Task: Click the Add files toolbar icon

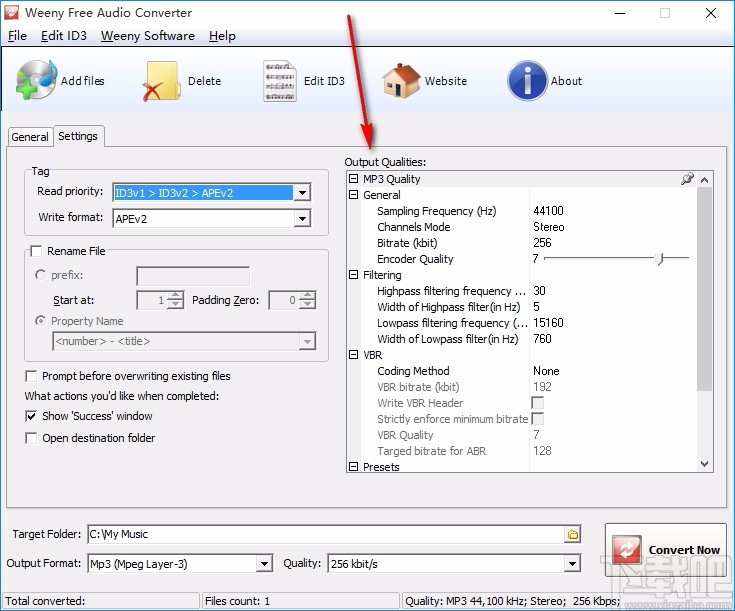Action: pyautogui.click(x=37, y=80)
